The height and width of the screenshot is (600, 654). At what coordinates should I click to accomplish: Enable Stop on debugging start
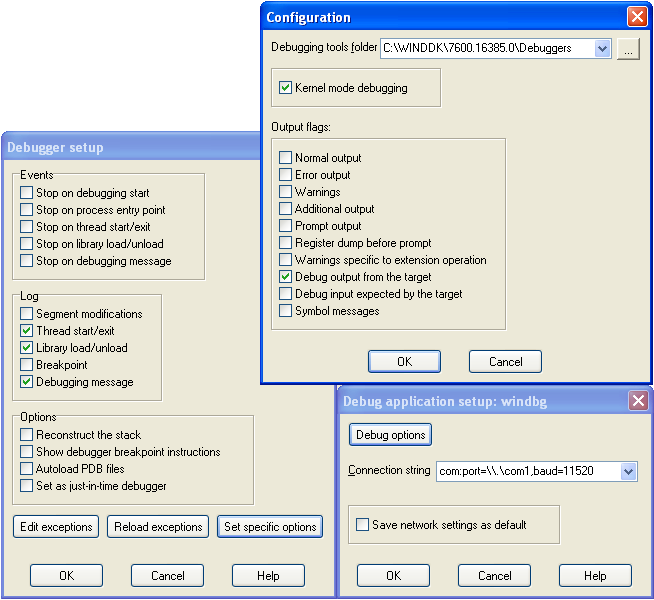(x=27, y=193)
